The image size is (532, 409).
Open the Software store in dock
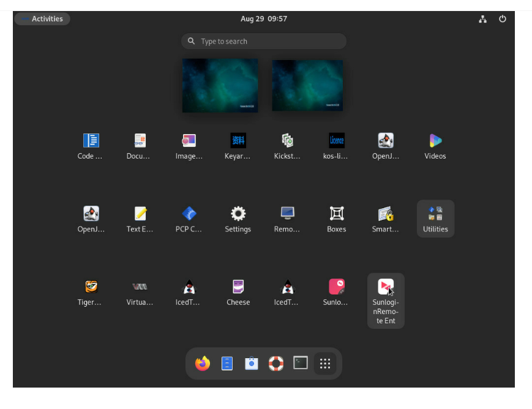252,364
